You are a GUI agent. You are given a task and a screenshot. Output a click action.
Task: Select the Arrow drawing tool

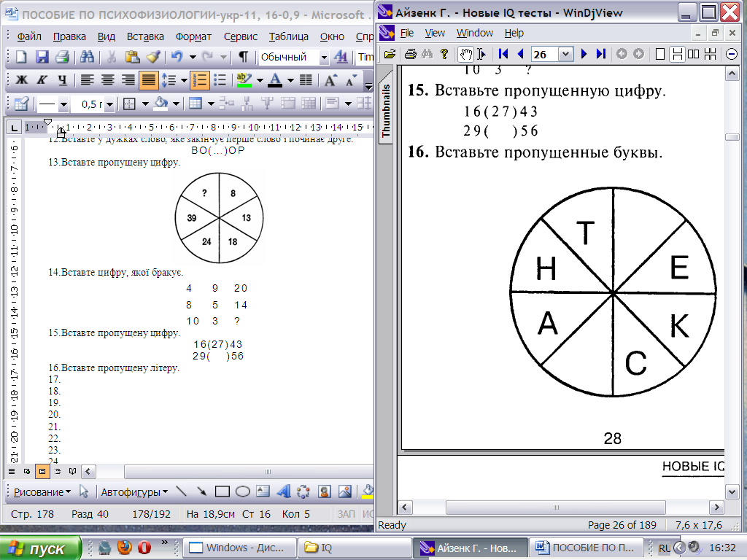[201, 491]
